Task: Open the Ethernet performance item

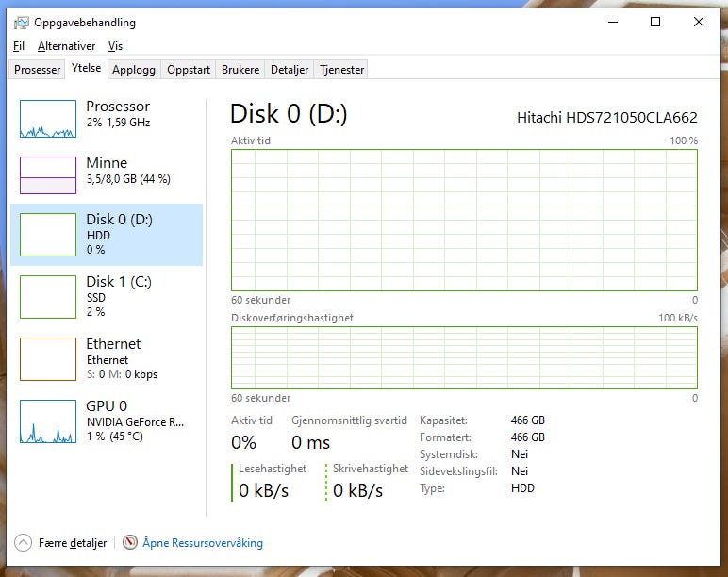Action: pyautogui.click(x=107, y=359)
